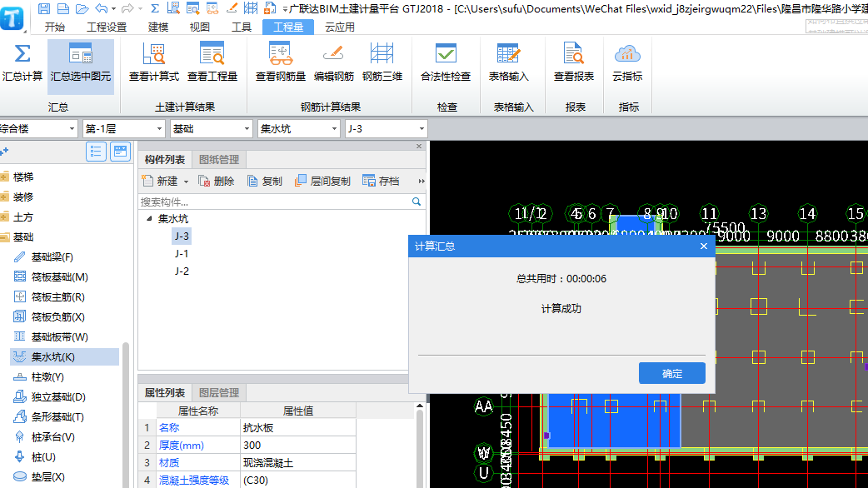Select 基础梁(F) in navigation tree
This screenshot has height=488, width=868.
(x=52, y=257)
